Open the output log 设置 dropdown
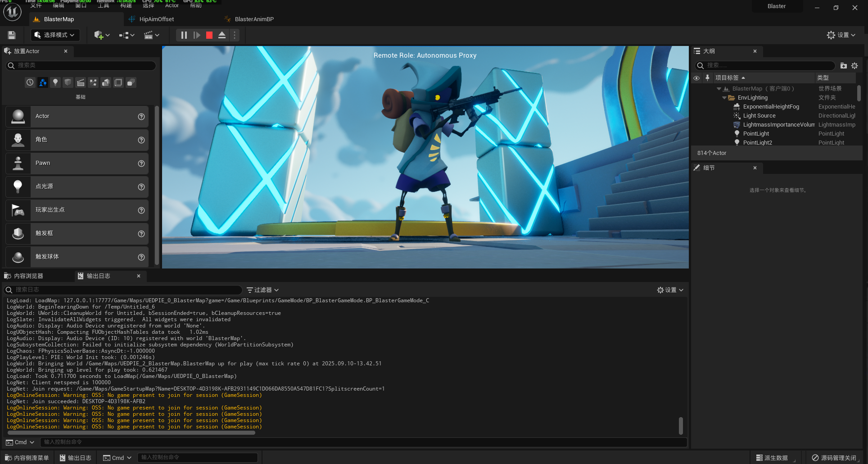The width and height of the screenshot is (868, 464). [x=670, y=290]
